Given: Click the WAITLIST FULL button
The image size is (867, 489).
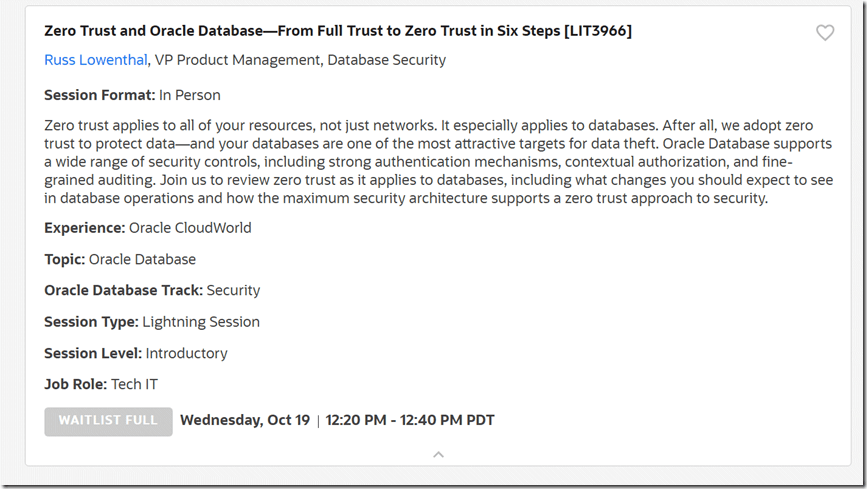Looking at the screenshot, I should point(108,421).
